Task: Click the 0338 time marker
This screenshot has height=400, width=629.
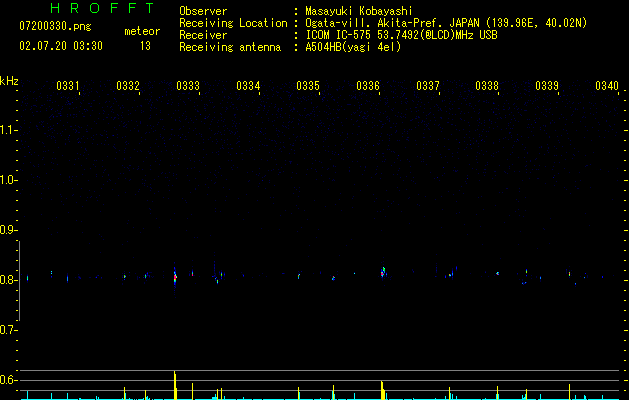Action: [x=487, y=86]
